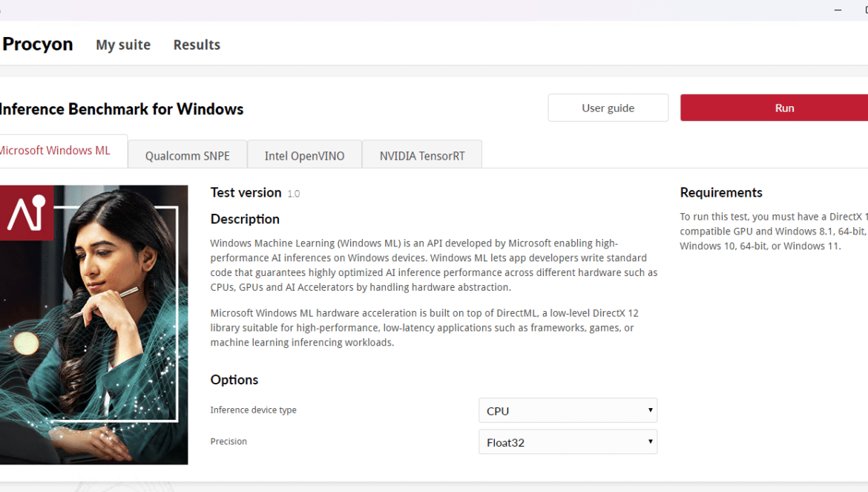This screenshot has height=492, width=868.
Task: Click the Inference Benchmark for Windows title
Action: click(x=121, y=109)
